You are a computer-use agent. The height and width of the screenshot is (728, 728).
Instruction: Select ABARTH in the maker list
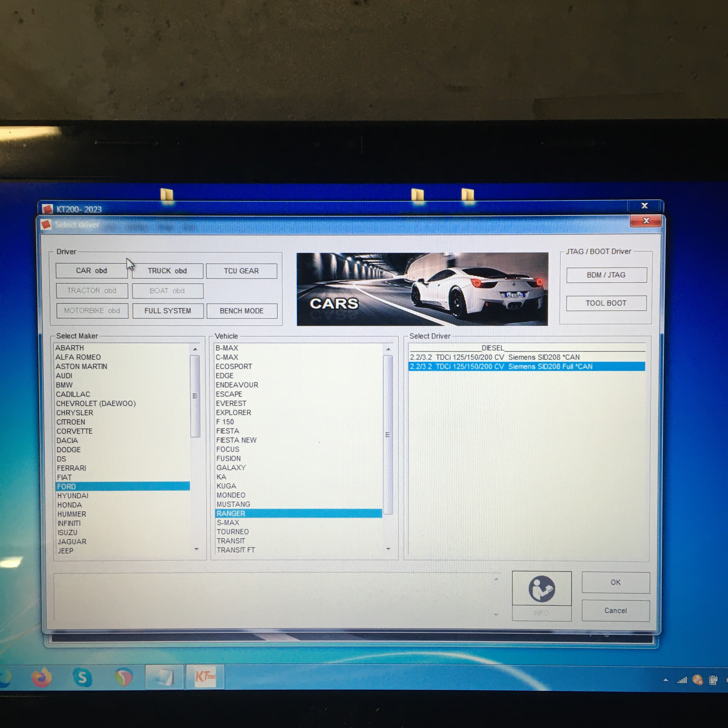[70, 348]
